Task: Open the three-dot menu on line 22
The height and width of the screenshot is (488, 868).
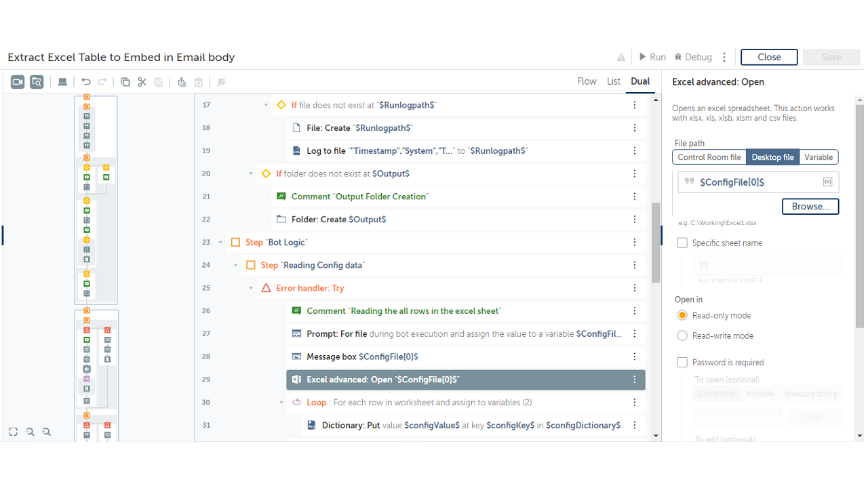Action: tap(635, 220)
